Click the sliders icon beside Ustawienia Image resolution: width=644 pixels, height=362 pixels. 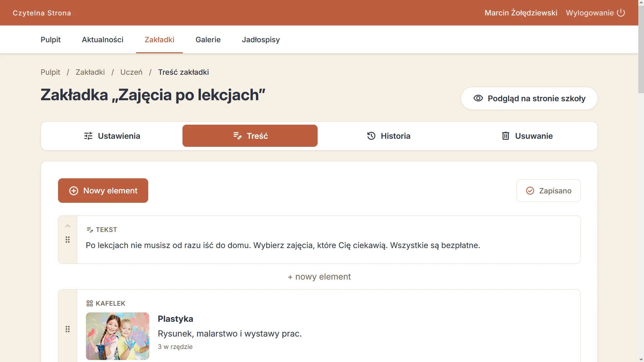pos(88,136)
